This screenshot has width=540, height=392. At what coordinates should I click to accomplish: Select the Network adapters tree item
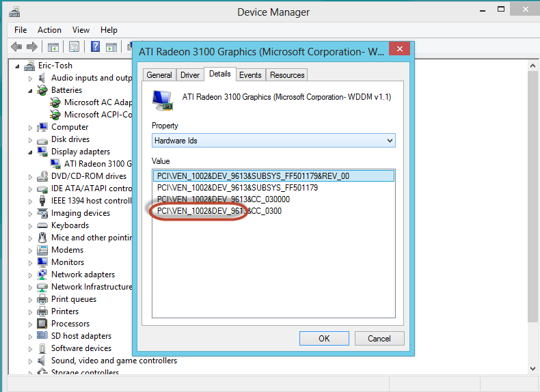click(x=83, y=275)
